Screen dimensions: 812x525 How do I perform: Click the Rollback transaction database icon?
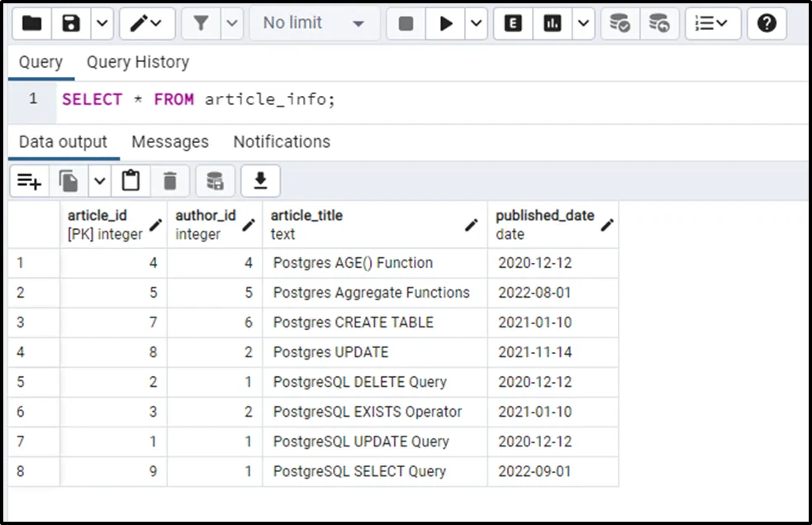658,23
